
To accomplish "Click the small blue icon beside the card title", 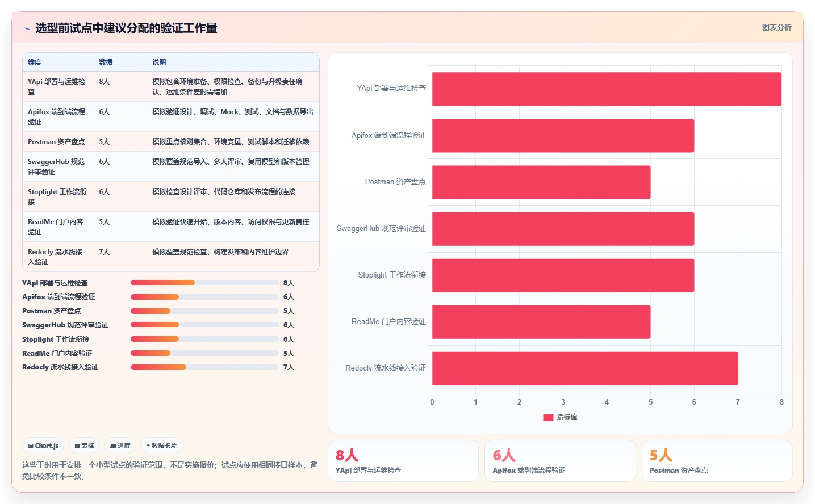I will click(27, 28).
